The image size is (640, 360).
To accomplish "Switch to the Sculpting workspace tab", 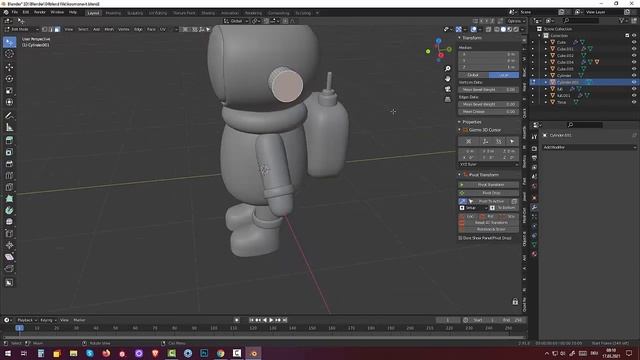I will (x=135, y=13).
